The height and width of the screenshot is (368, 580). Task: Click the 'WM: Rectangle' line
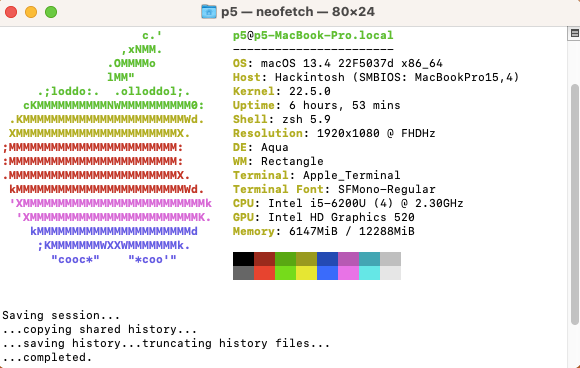click(278, 161)
